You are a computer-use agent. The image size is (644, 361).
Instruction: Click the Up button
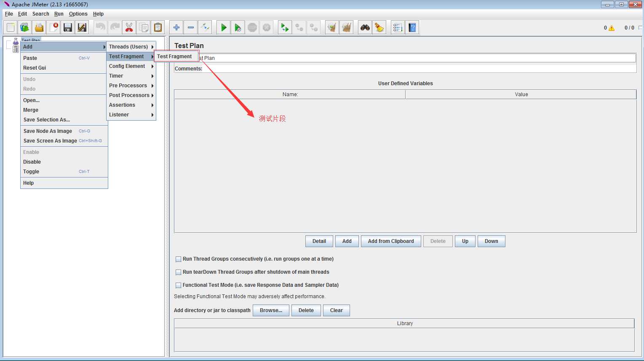coord(465,241)
